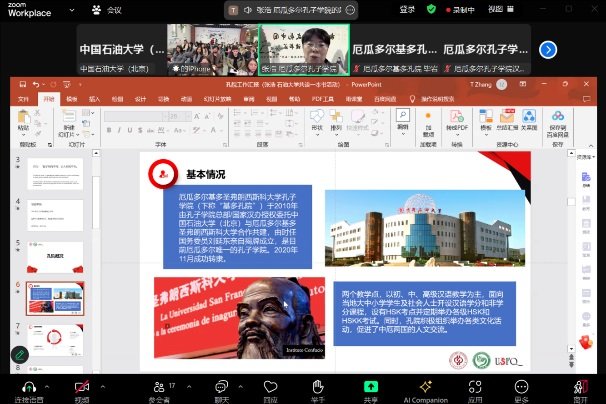This screenshot has height=404, width=606.
Task: Open the speaker options ellipsis in active-speaker bar
Action: click(350, 10)
